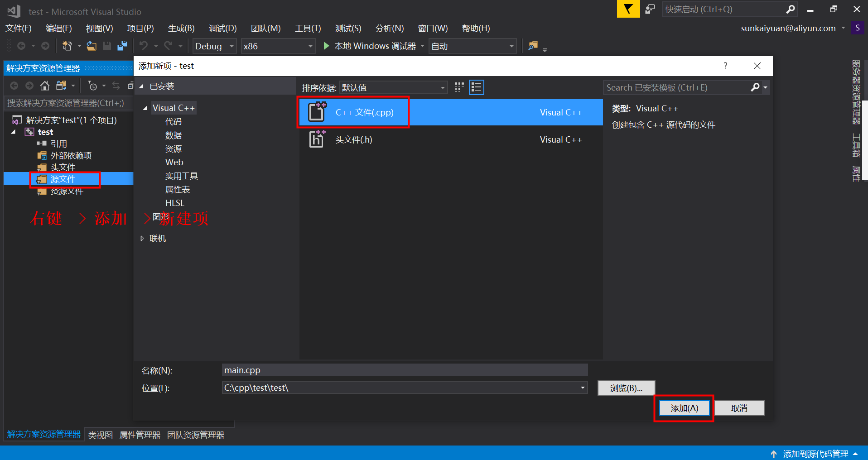The image size is (868, 460).
Task: Open the x86 platform dropdown
Action: 278,46
